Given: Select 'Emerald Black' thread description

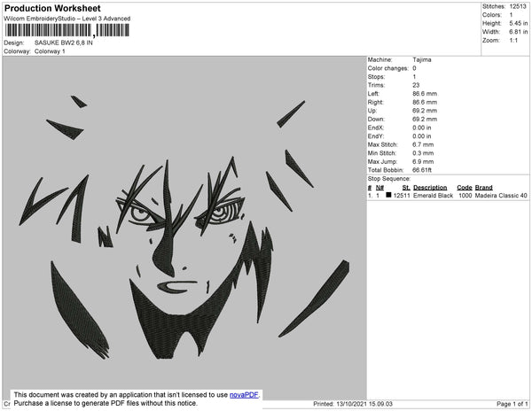Looking at the screenshot, I should (433, 196).
